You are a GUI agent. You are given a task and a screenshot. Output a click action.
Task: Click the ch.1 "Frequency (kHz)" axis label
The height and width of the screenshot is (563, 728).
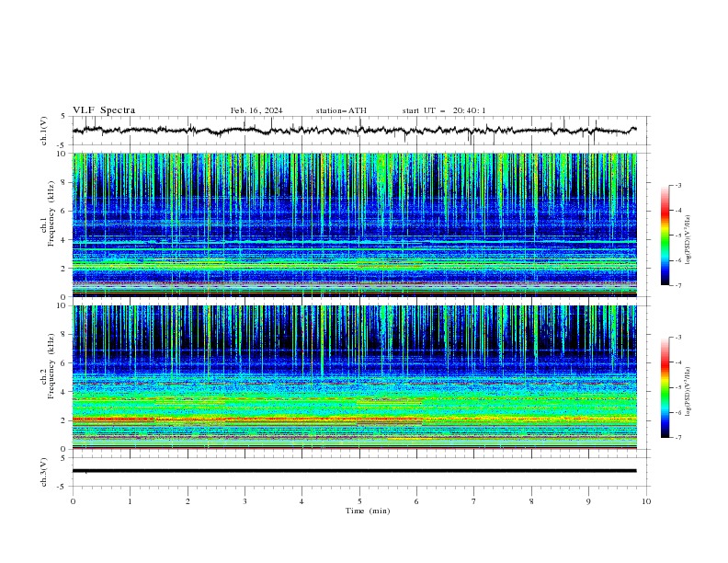coord(51,213)
